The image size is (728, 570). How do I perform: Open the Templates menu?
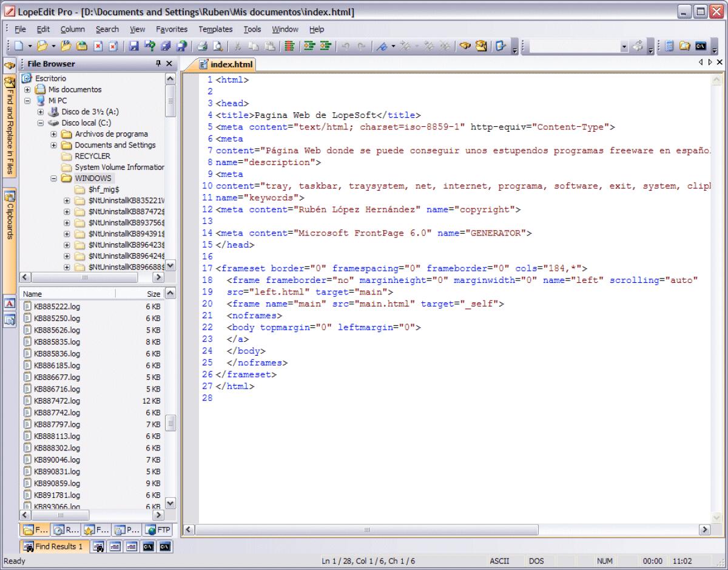pyautogui.click(x=215, y=29)
